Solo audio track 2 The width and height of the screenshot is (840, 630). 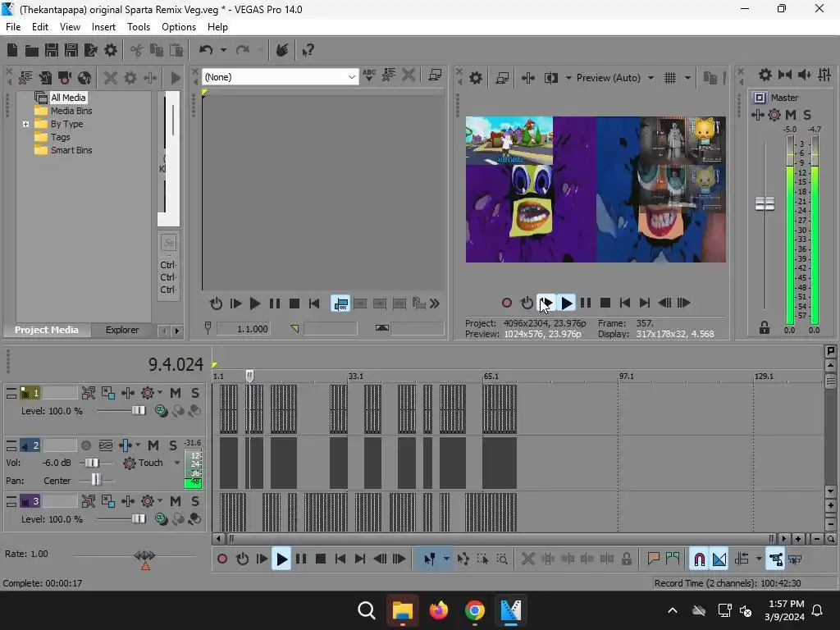coord(172,445)
